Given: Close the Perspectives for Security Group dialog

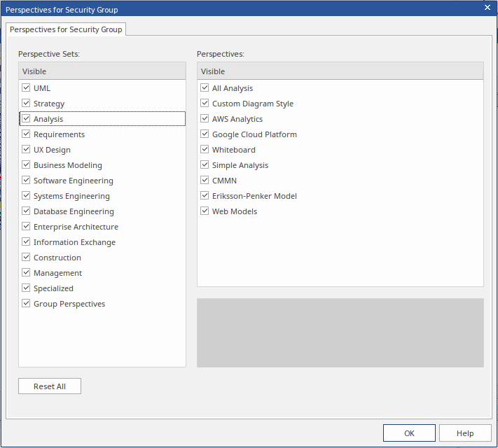Looking at the screenshot, I should click(487, 7).
